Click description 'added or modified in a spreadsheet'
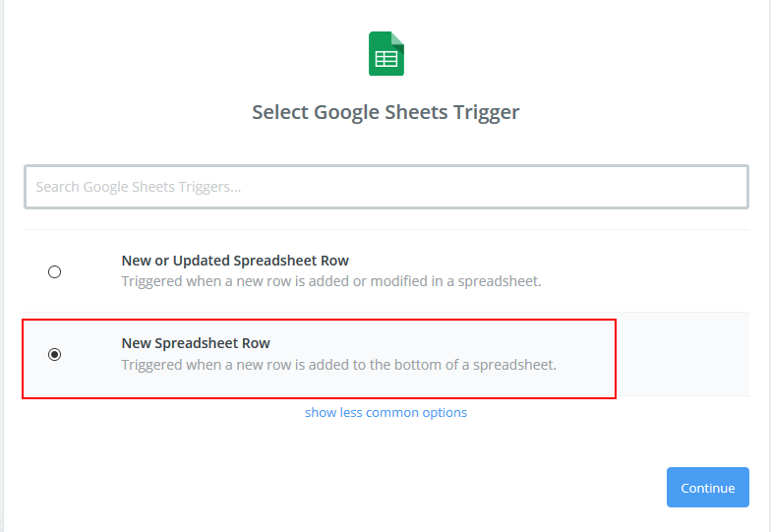Screen dimensions: 771x532 tap(425, 281)
